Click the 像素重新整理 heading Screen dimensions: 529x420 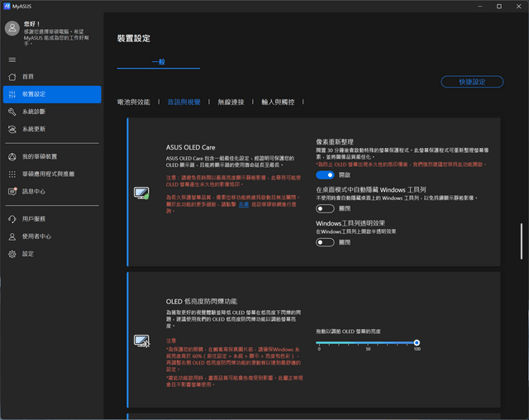point(334,142)
